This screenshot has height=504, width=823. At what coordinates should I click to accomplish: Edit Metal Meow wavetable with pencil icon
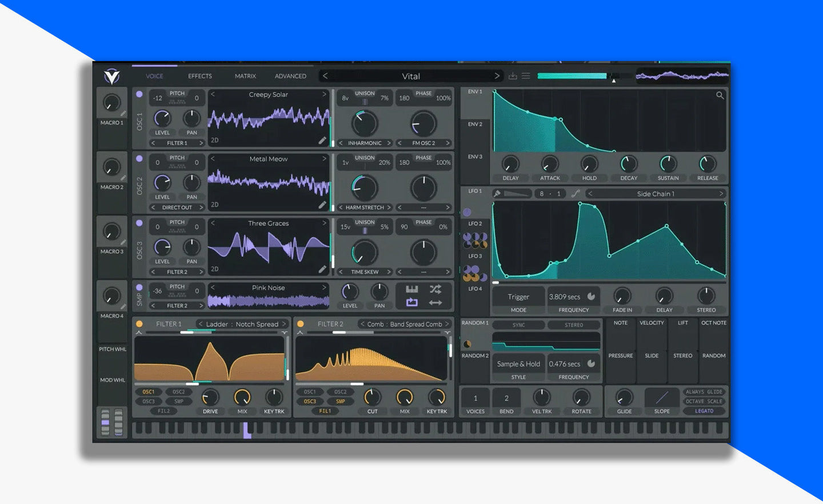click(322, 205)
